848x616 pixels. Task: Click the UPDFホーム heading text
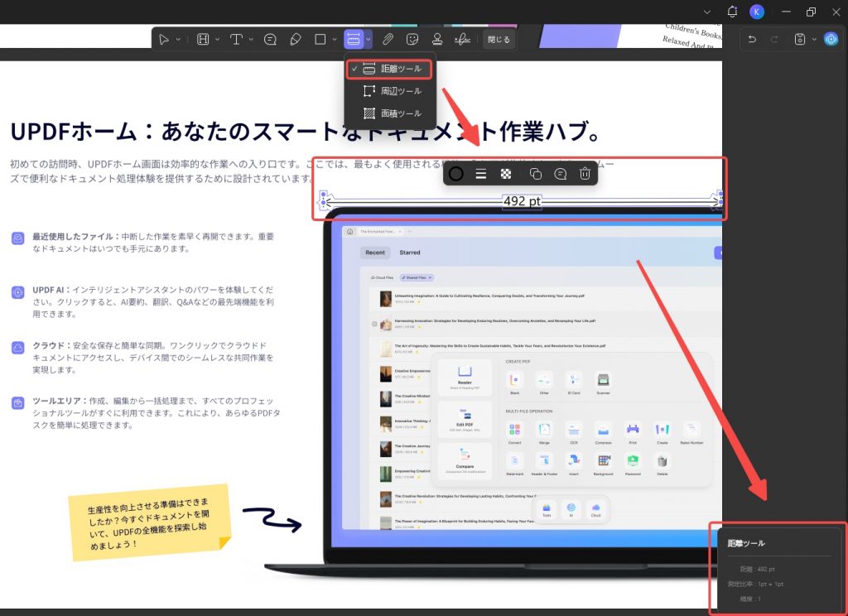305,132
